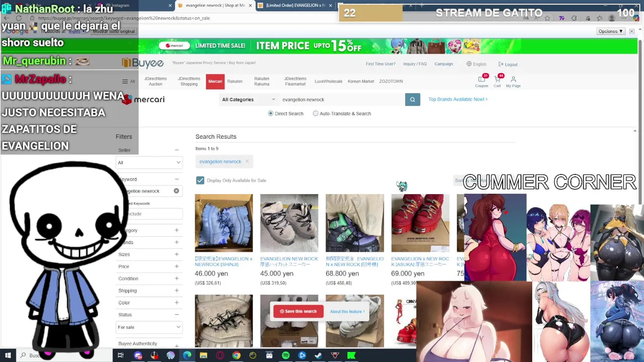Open Discord from the taskbar
644x362 pixels.
[x=138, y=355]
